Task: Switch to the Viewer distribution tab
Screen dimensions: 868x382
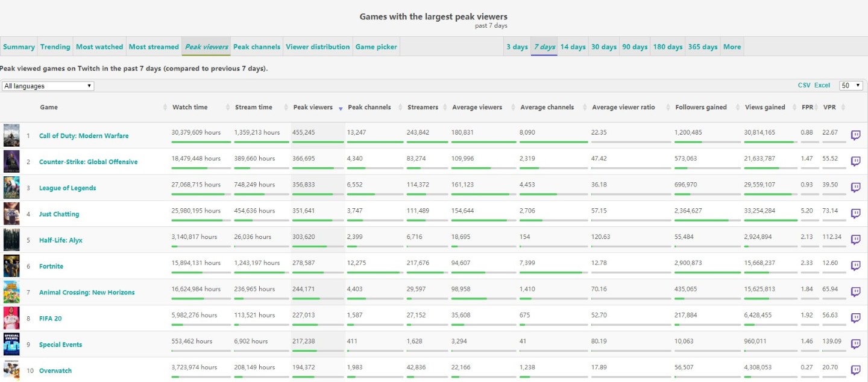Action: click(318, 46)
